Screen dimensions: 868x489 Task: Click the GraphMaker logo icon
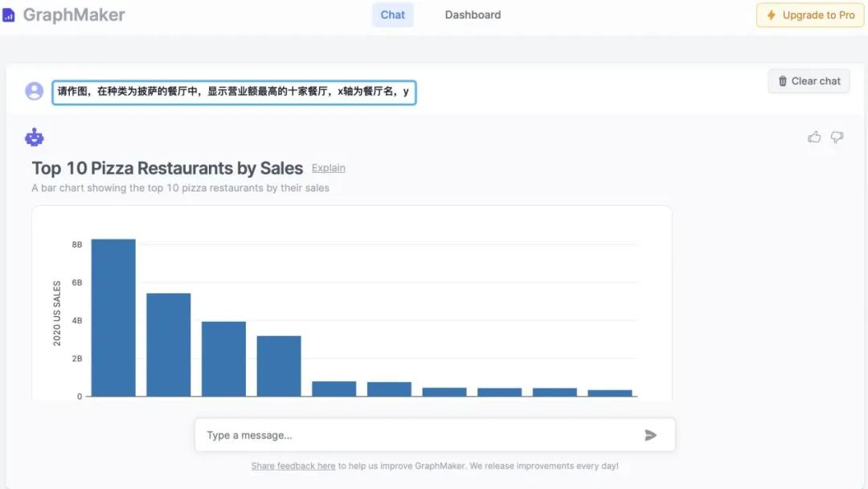tap(9, 15)
